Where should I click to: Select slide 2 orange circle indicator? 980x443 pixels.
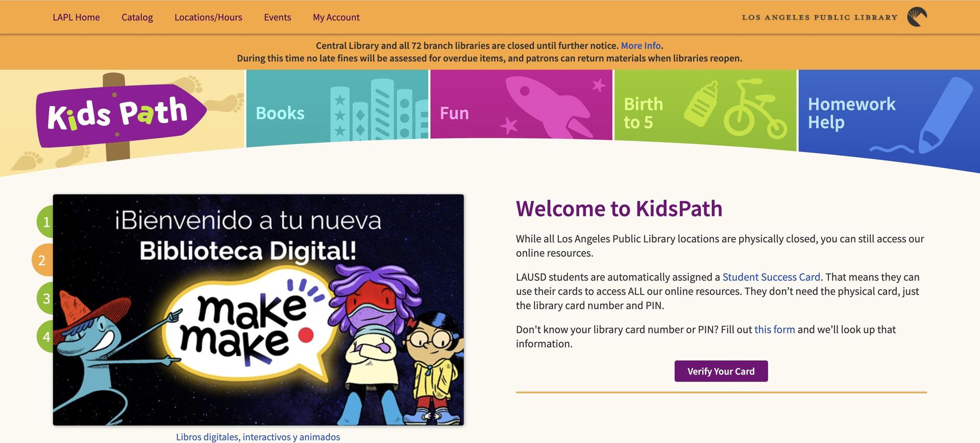click(42, 260)
